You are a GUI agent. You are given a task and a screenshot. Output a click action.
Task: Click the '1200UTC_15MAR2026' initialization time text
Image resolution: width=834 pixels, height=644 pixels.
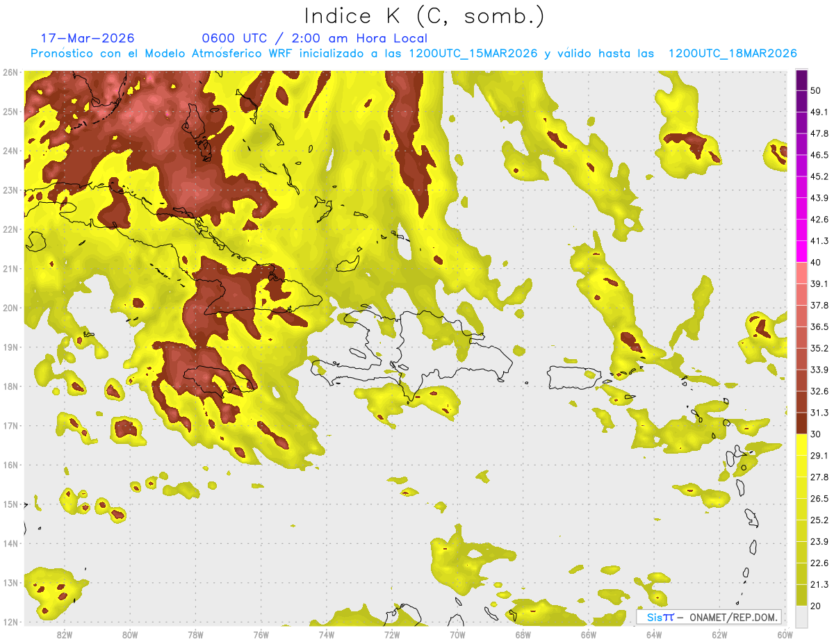pyautogui.click(x=473, y=53)
